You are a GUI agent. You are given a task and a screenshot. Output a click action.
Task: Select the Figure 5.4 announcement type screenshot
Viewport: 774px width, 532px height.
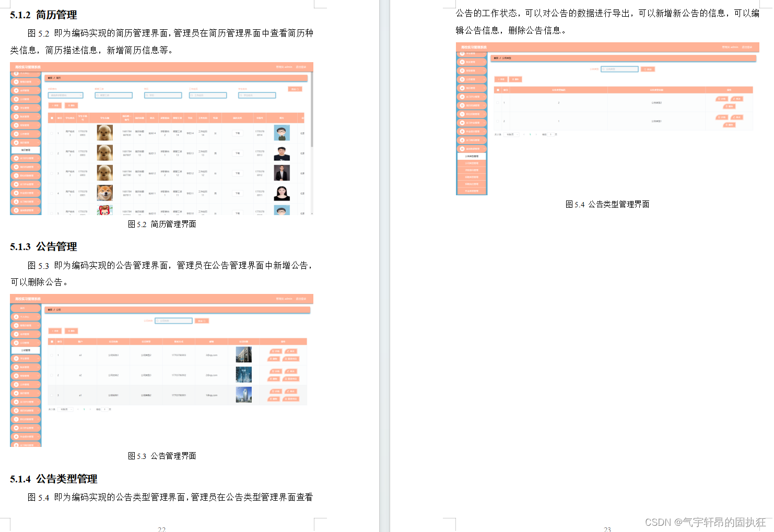(607, 119)
